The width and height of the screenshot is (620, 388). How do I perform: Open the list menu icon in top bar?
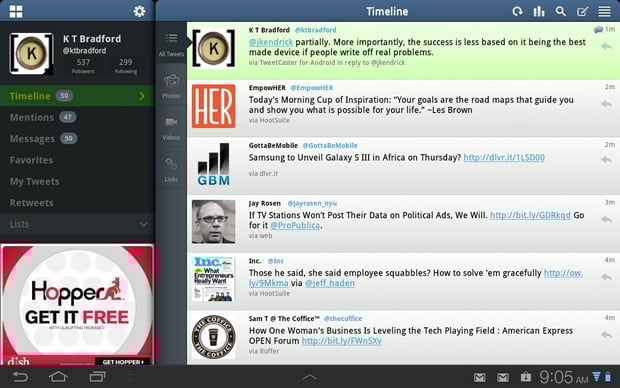click(604, 11)
